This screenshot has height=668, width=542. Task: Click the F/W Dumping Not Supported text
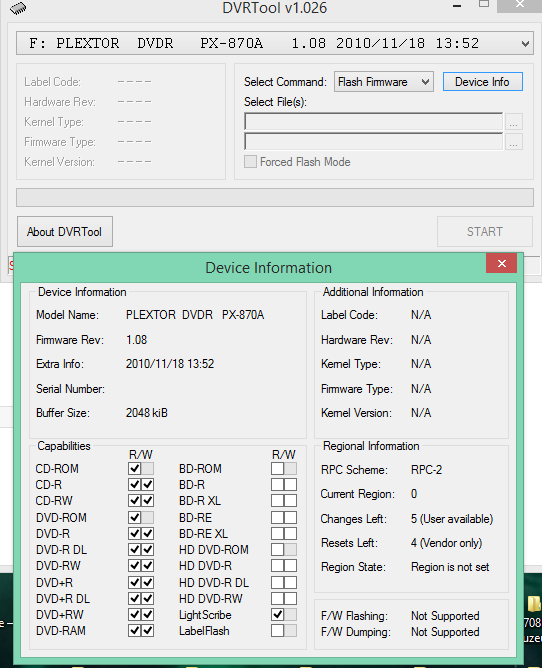coord(445,632)
